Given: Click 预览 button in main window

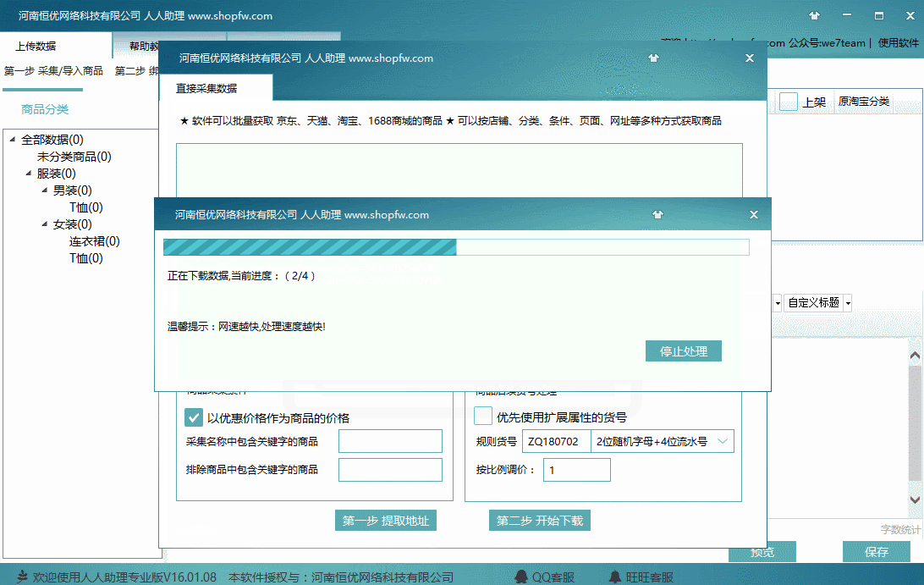Looking at the screenshot, I should [762, 551].
